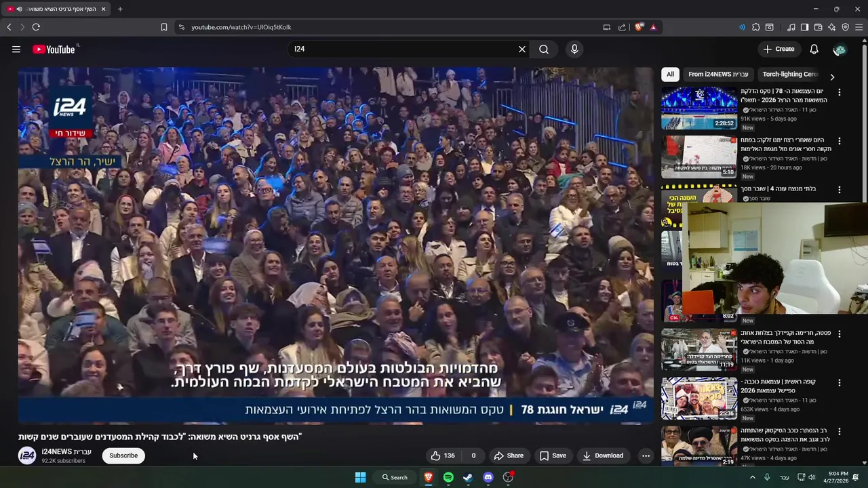Open Spotify from the taskbar

pyautogui.click(x=448, y=477)
